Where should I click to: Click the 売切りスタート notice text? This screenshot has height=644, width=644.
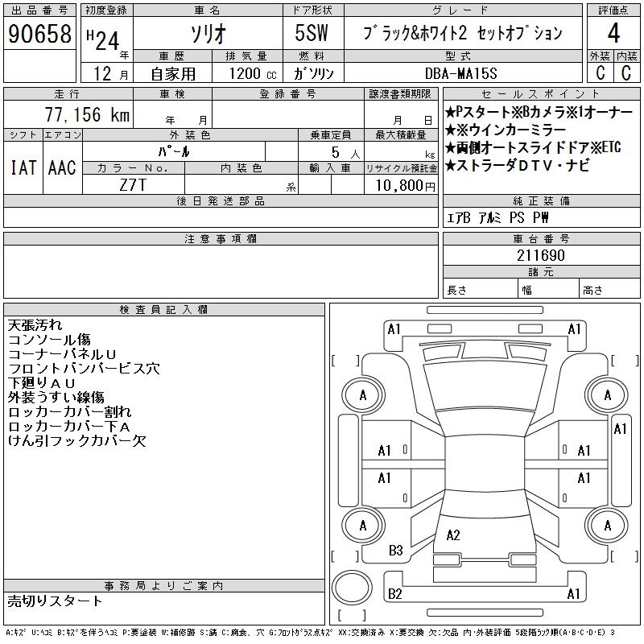pos(55,601)
